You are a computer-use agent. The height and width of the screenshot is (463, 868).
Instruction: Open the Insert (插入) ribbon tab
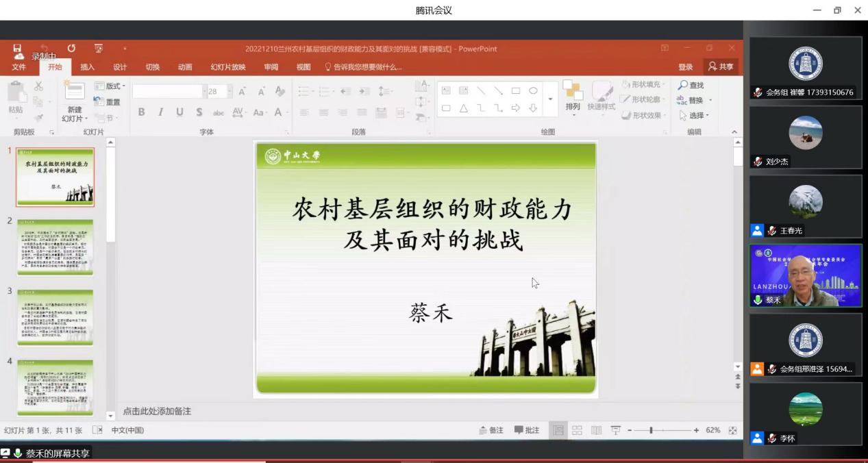pyautogui.click(x=87, y=67)
